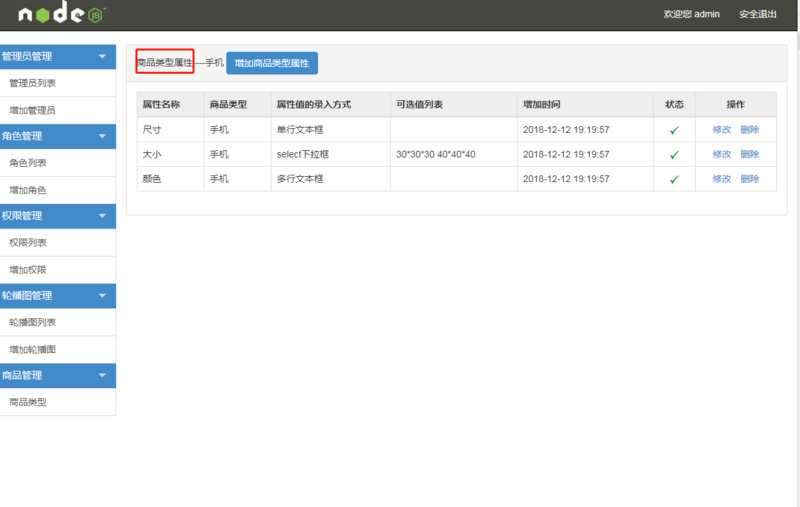This screenshot has width=800, height=507.
Task: Click the 角色管理 section header label
Action: point(22,136)
